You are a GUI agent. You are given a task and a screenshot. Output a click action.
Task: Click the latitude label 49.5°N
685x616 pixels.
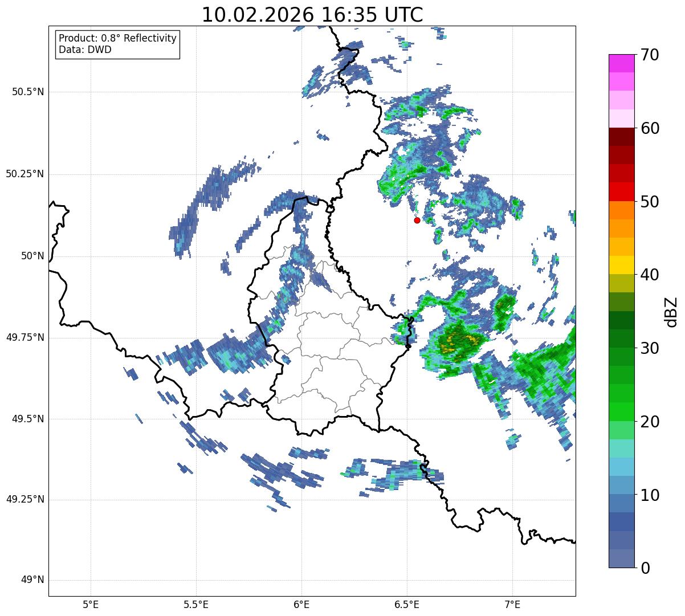pyautogui.click(x=28, y=419)
